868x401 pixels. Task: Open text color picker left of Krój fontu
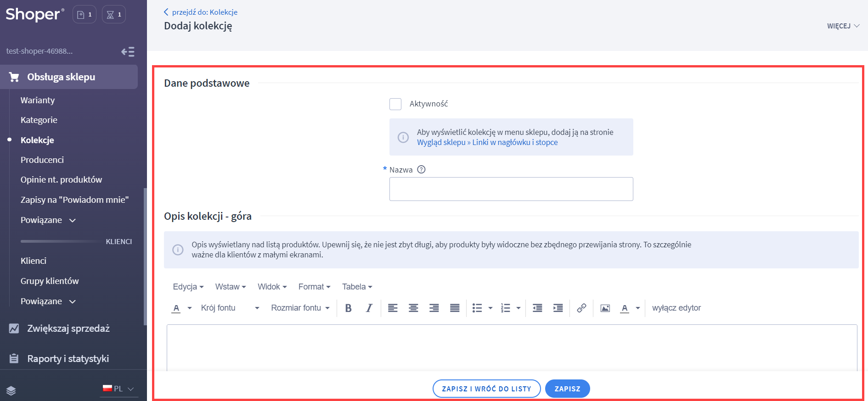click(176, 308)
